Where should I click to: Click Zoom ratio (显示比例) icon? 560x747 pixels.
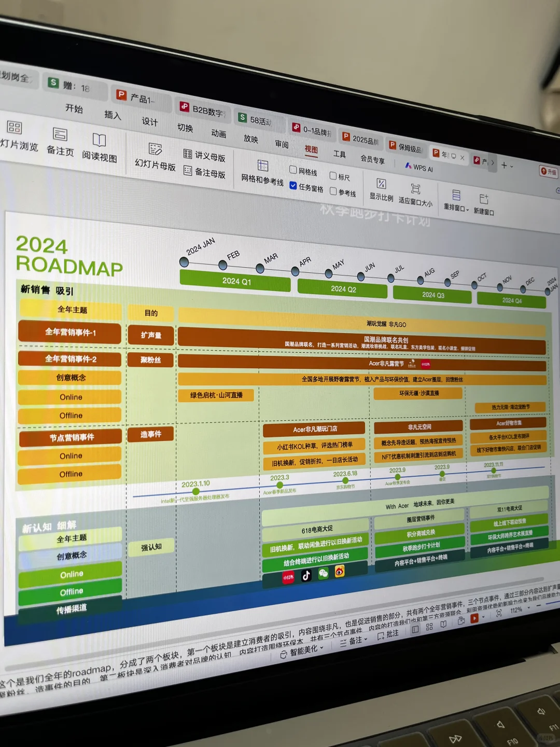381,184
